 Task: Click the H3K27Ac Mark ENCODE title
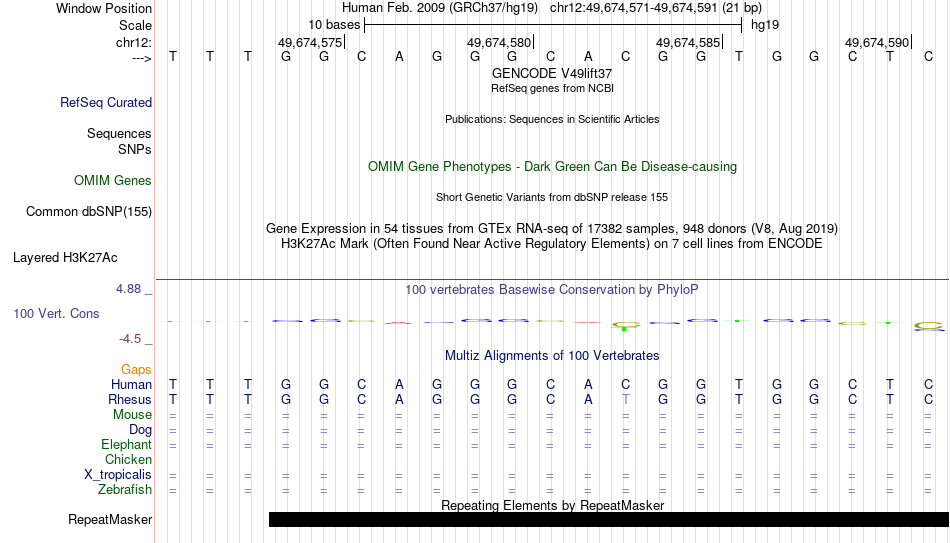coord(552,244)
